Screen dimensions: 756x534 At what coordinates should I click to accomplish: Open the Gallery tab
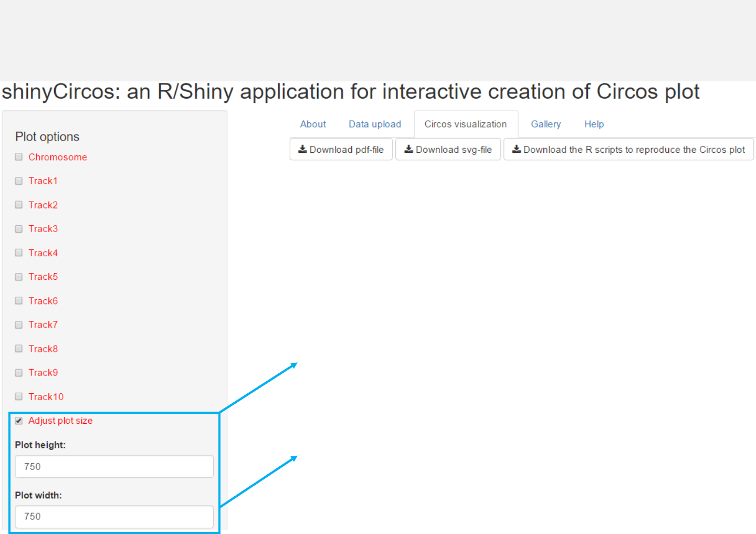point(546,124)
